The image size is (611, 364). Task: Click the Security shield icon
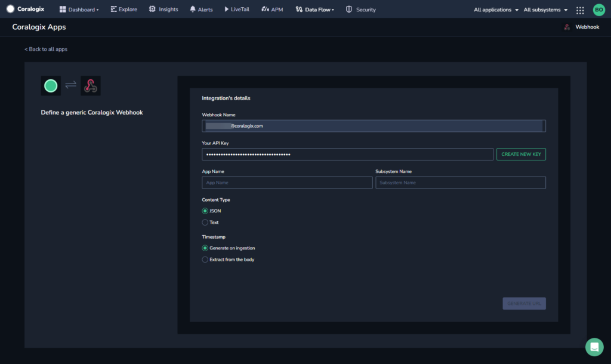point(348,10)
